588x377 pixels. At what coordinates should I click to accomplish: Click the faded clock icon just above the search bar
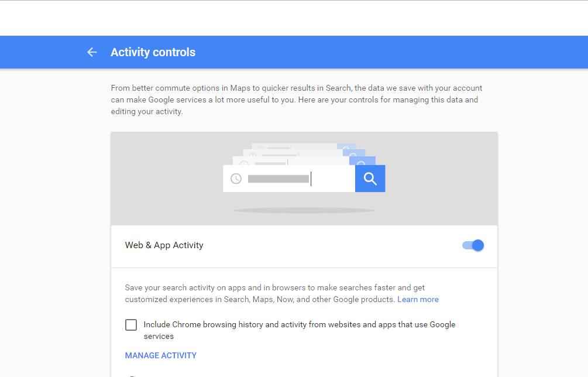coord(244,163)
